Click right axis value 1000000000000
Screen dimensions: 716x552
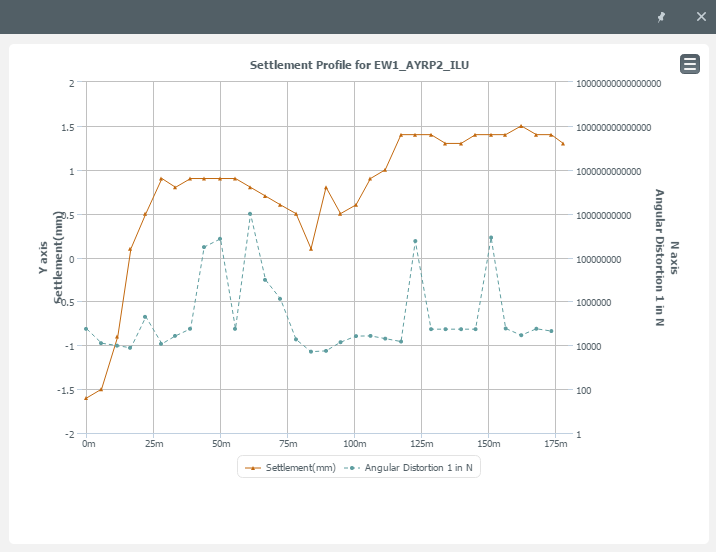point(609,172)
